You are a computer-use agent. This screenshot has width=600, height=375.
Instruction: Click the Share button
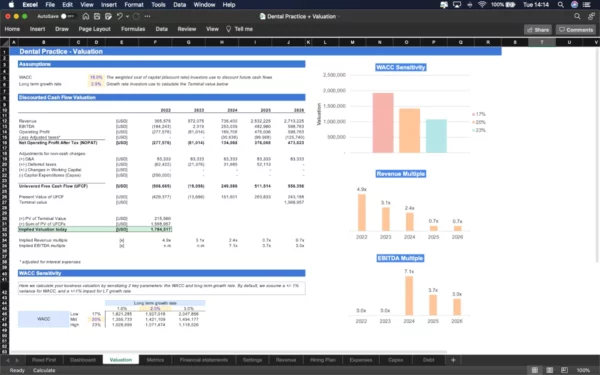(x=538, y=29)
